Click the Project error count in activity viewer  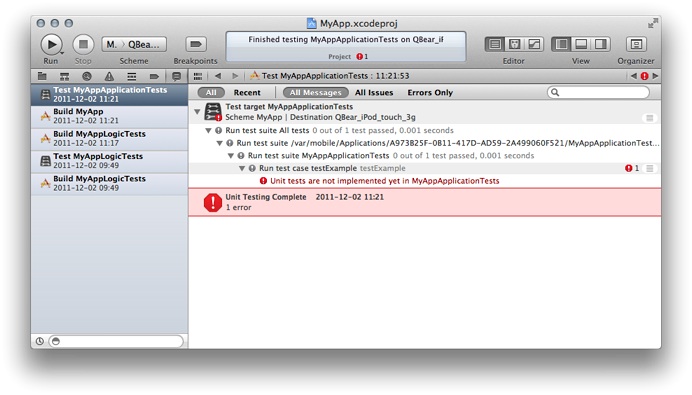(x=362, y=56)
